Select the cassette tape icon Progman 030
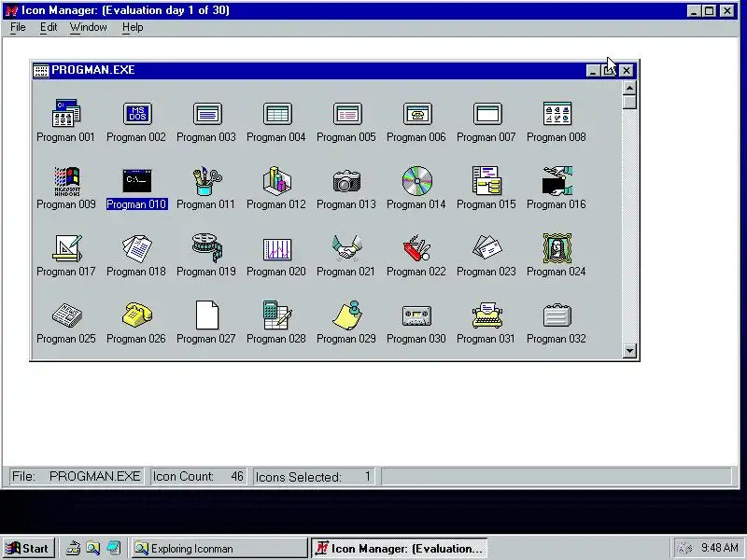The height and width of the screenshot is (560, 747). 416,315
